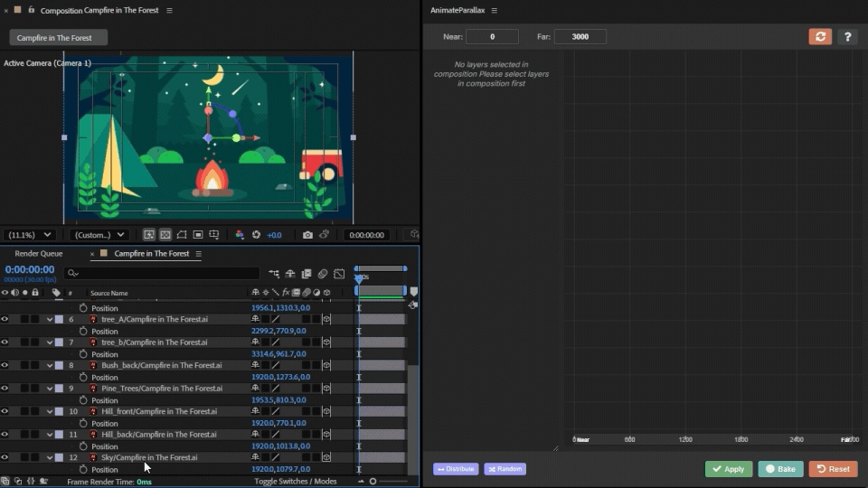Open the graph editor in timeline

pyautogui.click(x=339, y=273)
